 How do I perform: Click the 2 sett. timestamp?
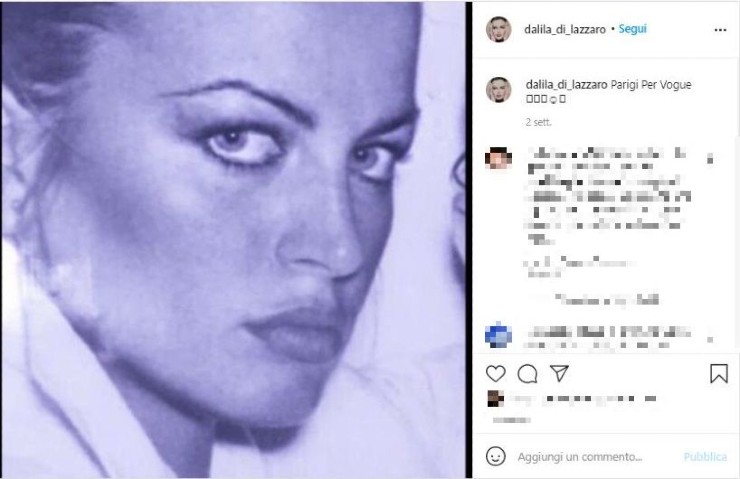coord(538,122)
